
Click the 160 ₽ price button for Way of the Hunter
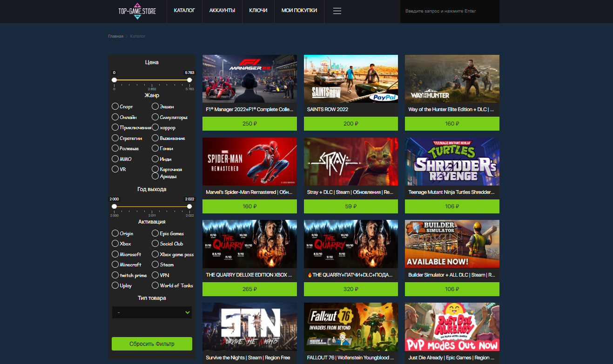[452, 124]
